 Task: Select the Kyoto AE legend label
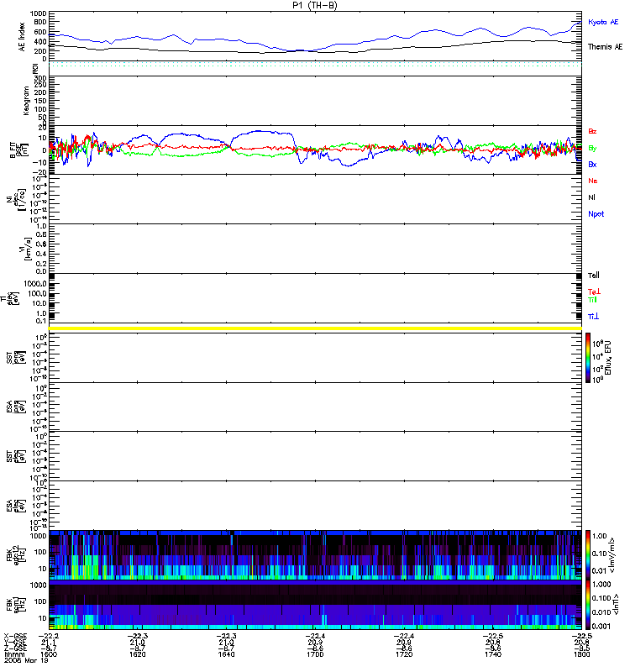tap(603, 22)
